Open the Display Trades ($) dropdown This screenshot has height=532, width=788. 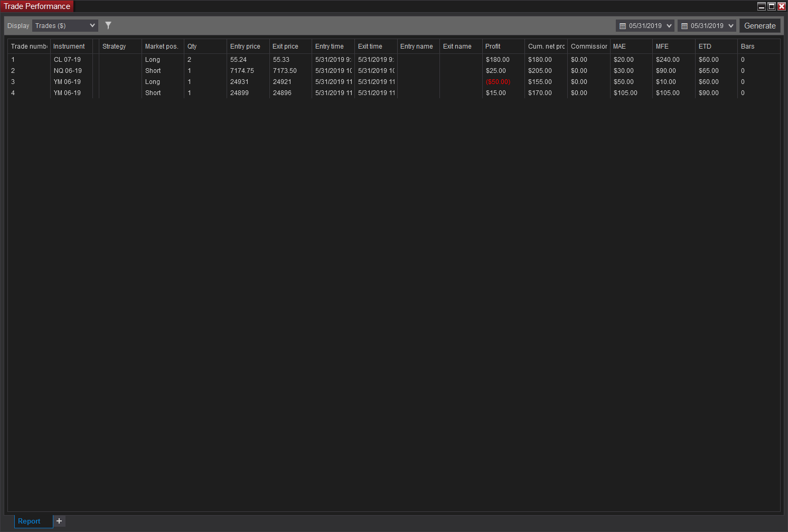[x=65, y=25]
